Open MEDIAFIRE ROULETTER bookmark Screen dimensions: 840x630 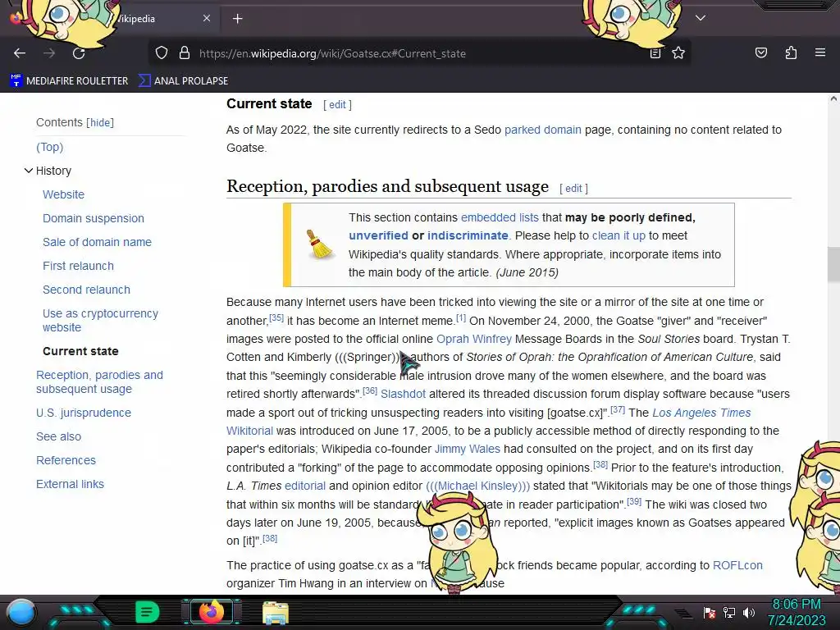(69, 81)
